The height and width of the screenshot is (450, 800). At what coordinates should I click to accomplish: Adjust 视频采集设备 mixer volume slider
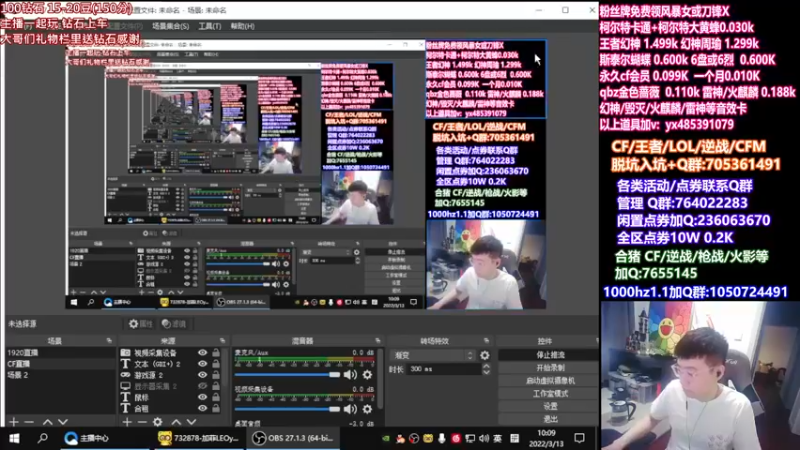click(x=287, y=409)
